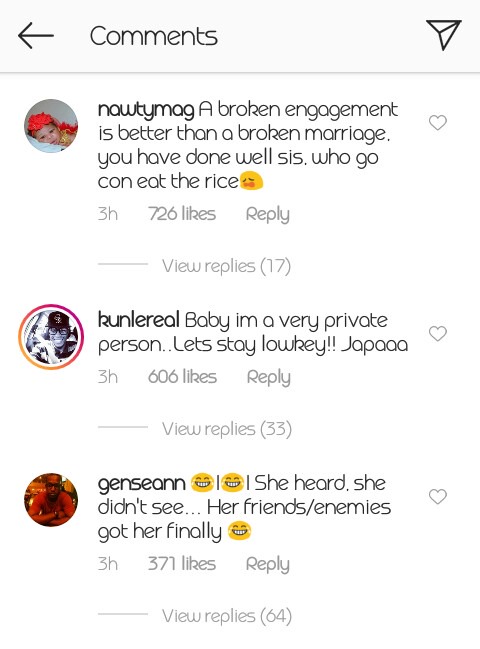Screen dimensions: 480x649
Task: Reply to kunlereal's comment
Action: click(269, 377)
